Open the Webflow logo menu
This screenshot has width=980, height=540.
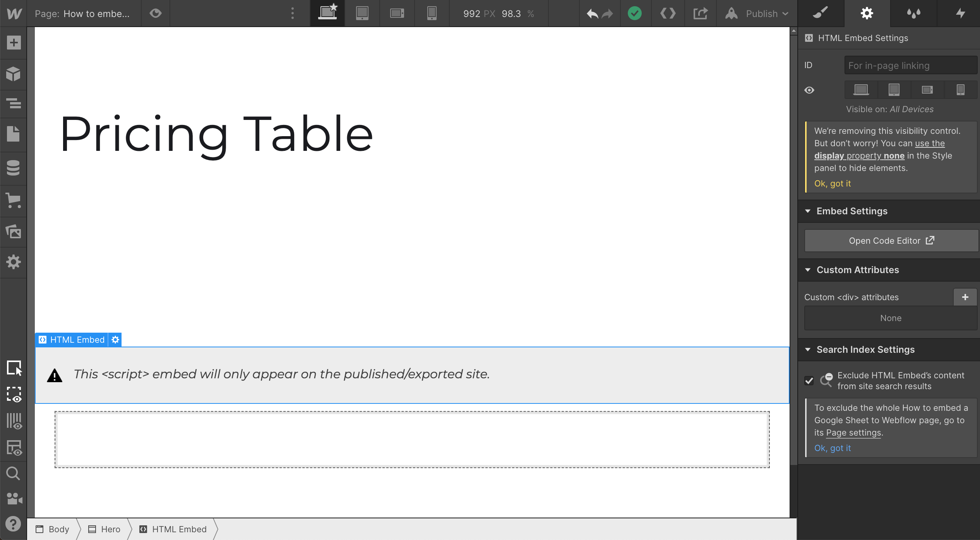(14, 14)
